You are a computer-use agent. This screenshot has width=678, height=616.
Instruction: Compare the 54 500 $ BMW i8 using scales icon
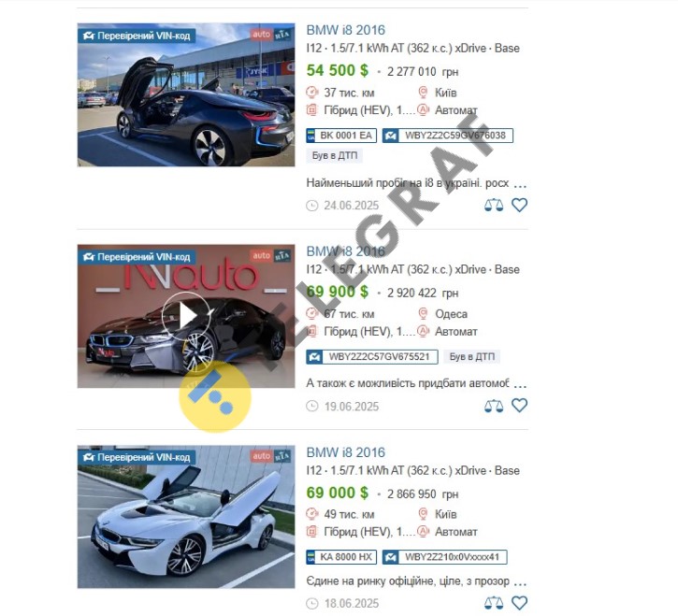pos(494,205)
